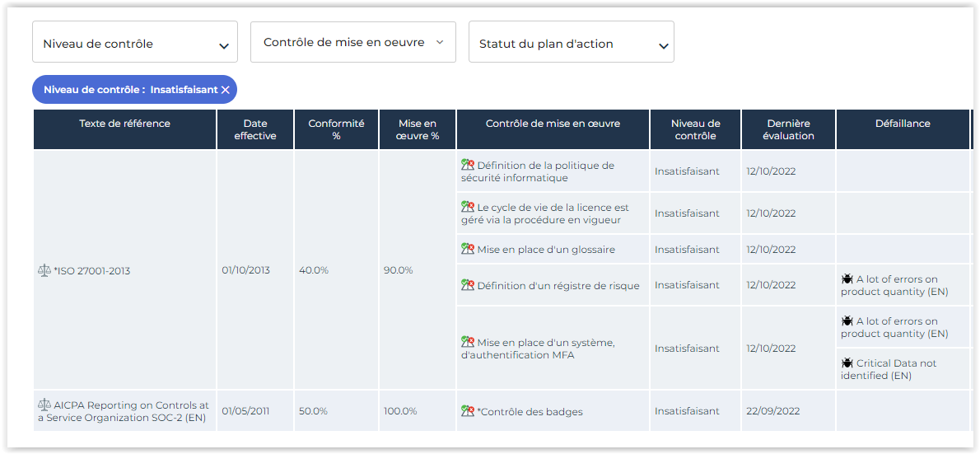Sort by 'Texte de référence' column header
The image size is (980, 454).
click(x=124, y=124)
